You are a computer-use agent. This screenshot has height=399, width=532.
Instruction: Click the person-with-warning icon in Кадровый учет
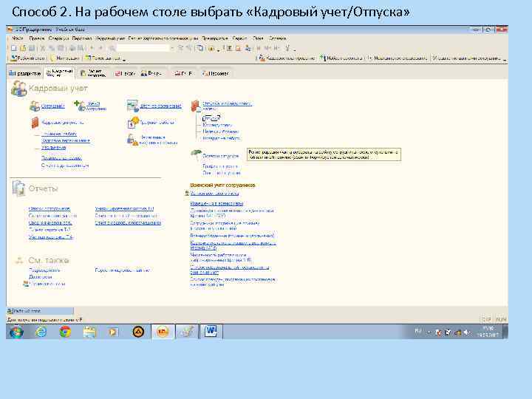click(132, 140)
